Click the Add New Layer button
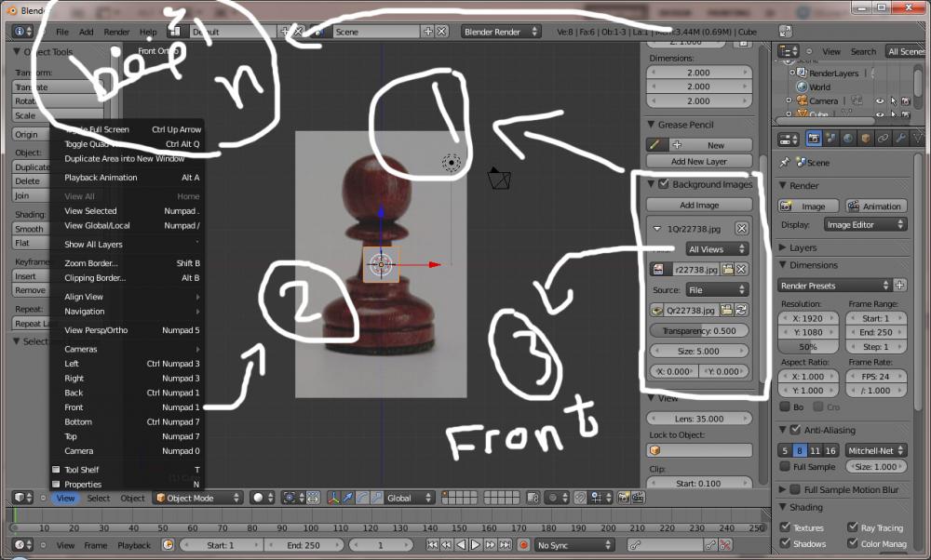931x560 pixels. coord(699,161)
